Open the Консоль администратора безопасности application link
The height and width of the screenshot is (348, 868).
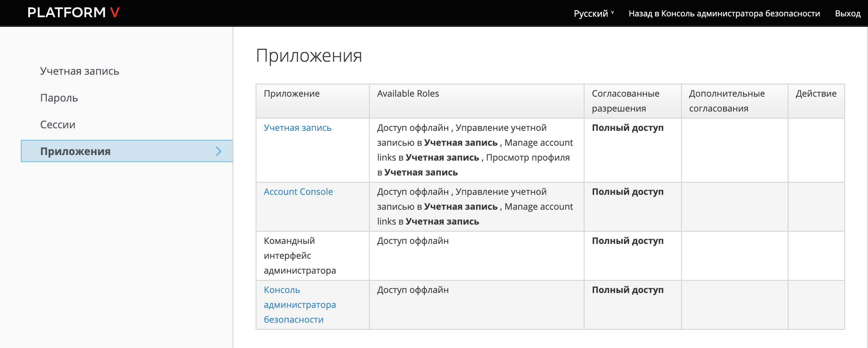[300, 304]
